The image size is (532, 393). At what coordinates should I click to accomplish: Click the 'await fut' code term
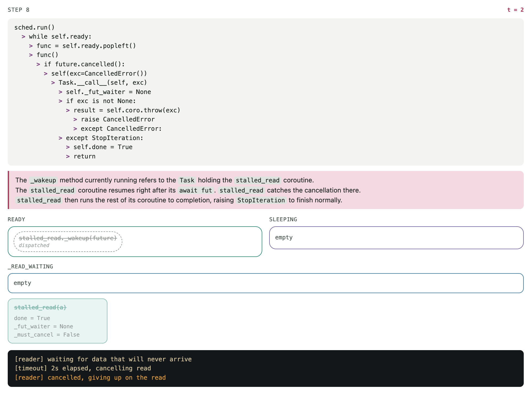click(196, 190)
